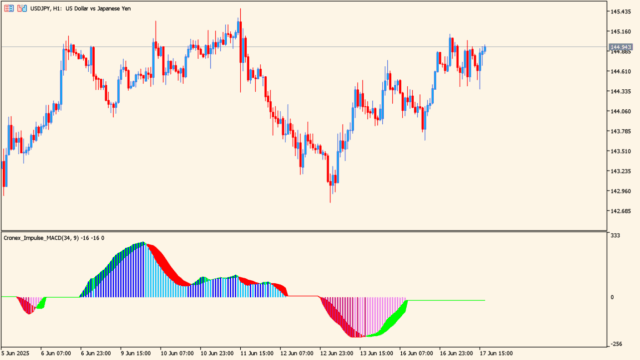Click the 145.435 price scale label
This screenshot has height=360, width=640.
[620, 12]
